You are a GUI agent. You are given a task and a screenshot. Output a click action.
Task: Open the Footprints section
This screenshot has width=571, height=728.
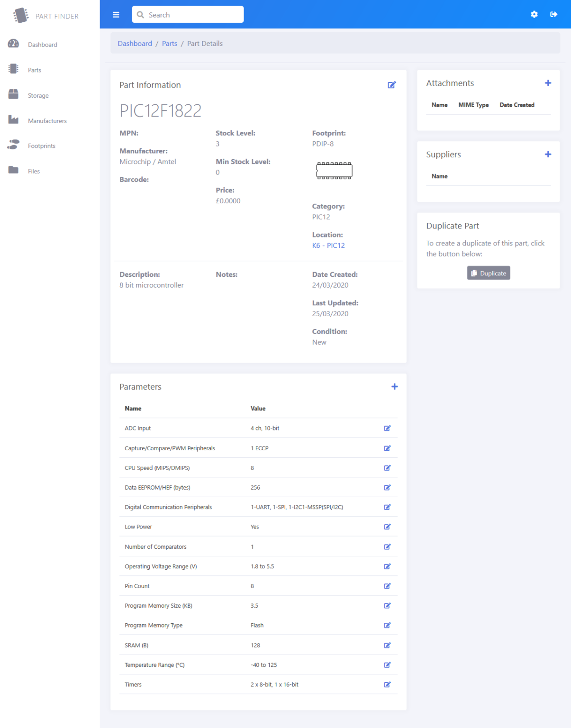tap(42, 146)
